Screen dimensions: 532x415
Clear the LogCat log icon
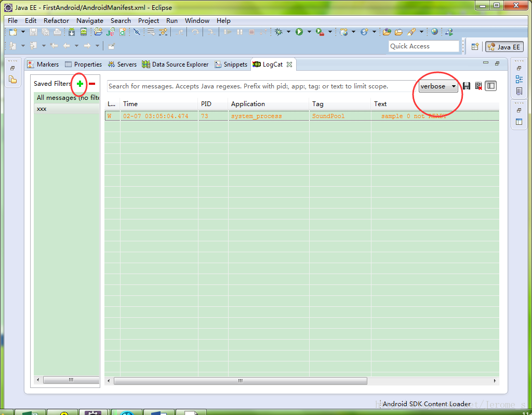click(x=478, y=86)
